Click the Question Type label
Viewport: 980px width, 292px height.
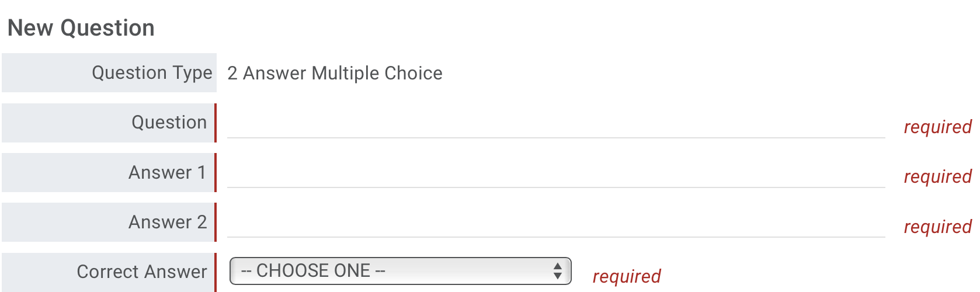pos(152,73)
